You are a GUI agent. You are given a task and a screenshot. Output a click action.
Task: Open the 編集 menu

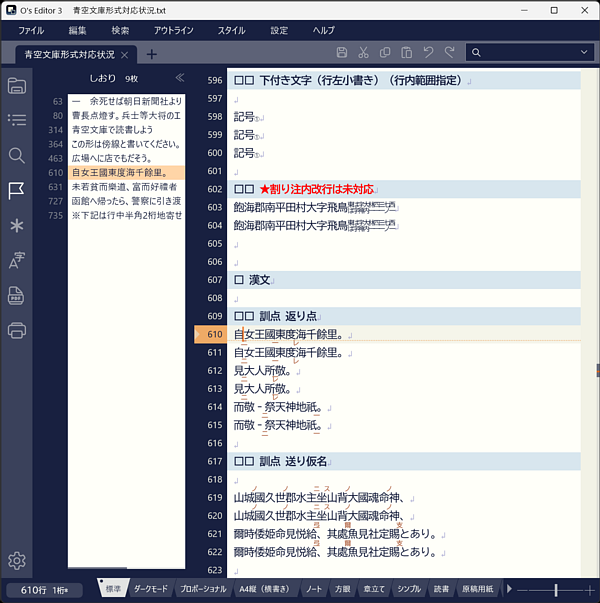pyautogui.click(x=77, y=30)
